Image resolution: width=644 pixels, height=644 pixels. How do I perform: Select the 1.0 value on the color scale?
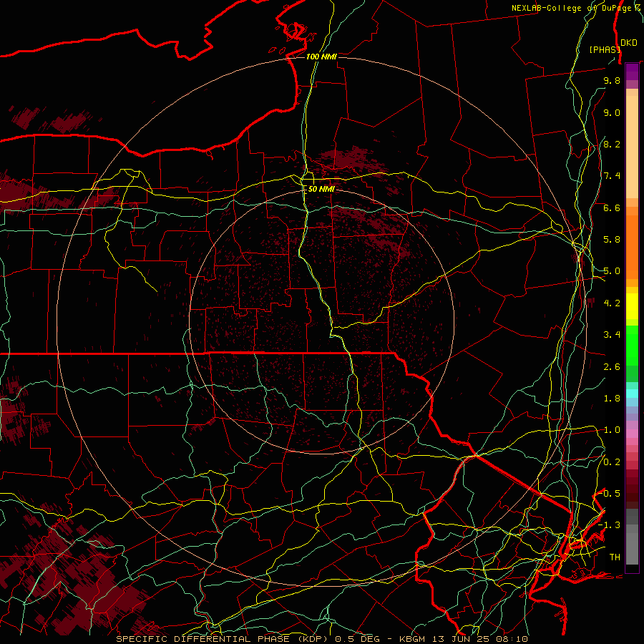[x=612, y=430]
